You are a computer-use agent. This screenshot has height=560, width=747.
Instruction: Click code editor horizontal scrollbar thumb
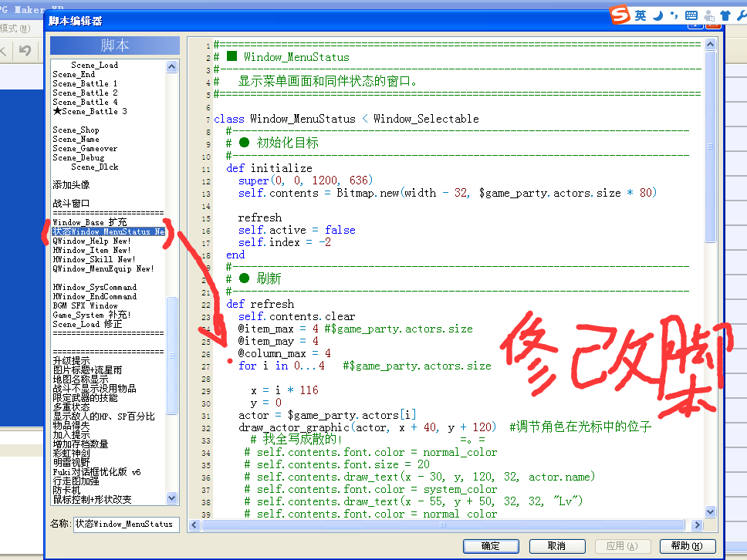[444, 525]
